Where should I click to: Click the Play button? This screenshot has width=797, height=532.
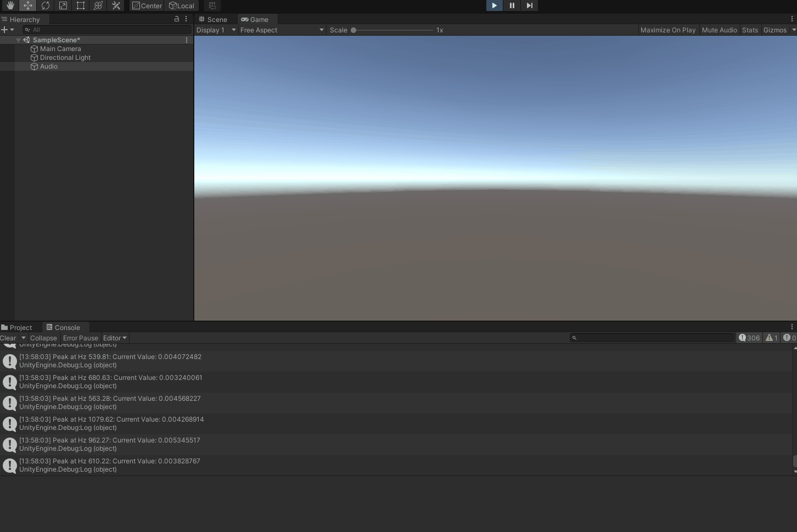(494, 5)
